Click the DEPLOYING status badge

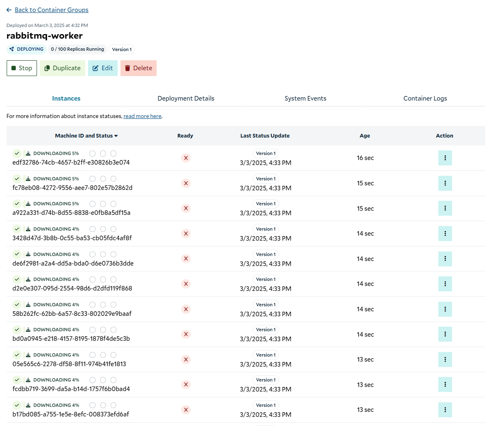[x=26, y=49]
